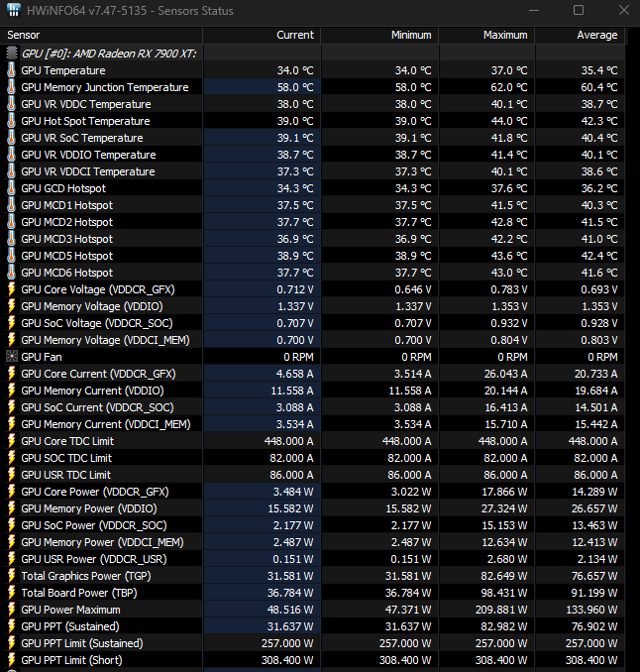Click the lightning icon for Total Graphics Power (TGP)
The image size is (640, 672).
12,576
